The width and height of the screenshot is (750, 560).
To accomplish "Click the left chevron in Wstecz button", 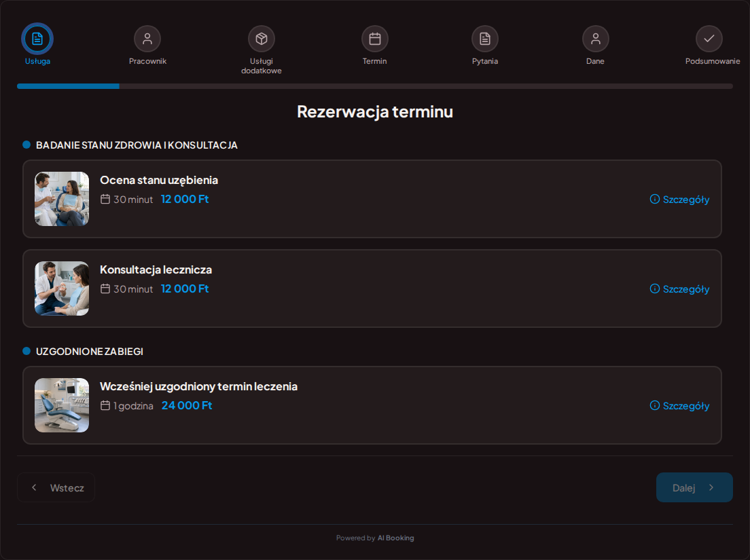I will click(x=34, y=487).
